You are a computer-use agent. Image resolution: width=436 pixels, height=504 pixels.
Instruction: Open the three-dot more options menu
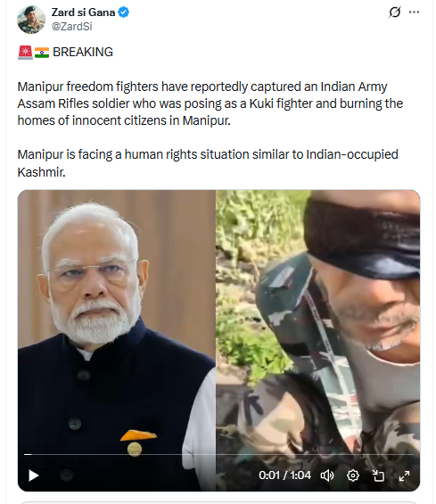(x=414, y=12)
